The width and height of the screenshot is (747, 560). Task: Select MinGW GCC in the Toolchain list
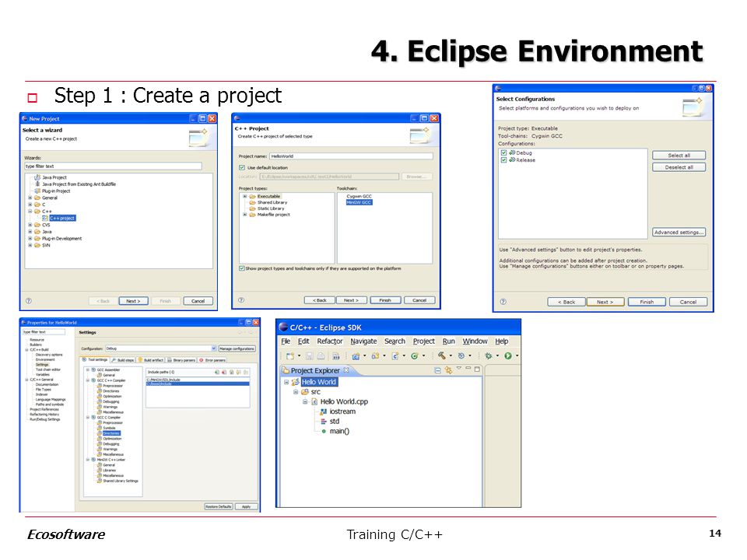coord(359,202)
